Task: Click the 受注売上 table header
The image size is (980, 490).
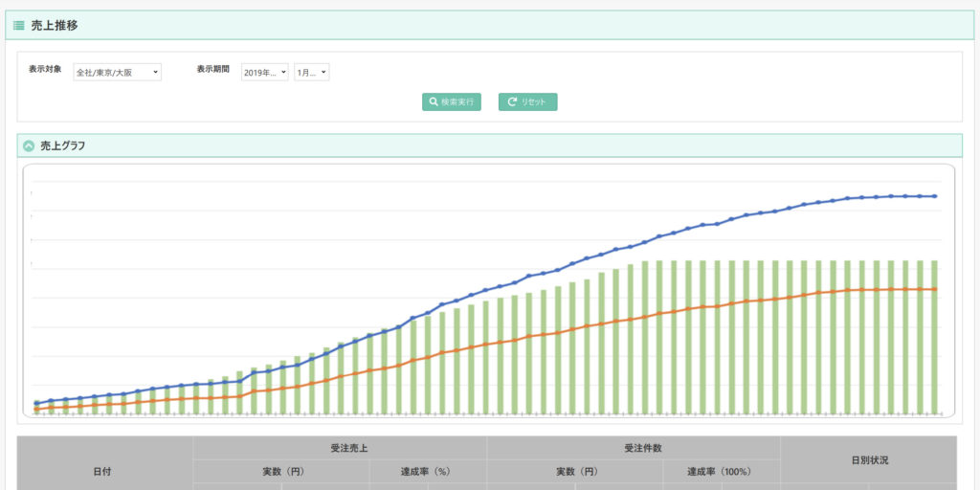Action: pos(340,448)
